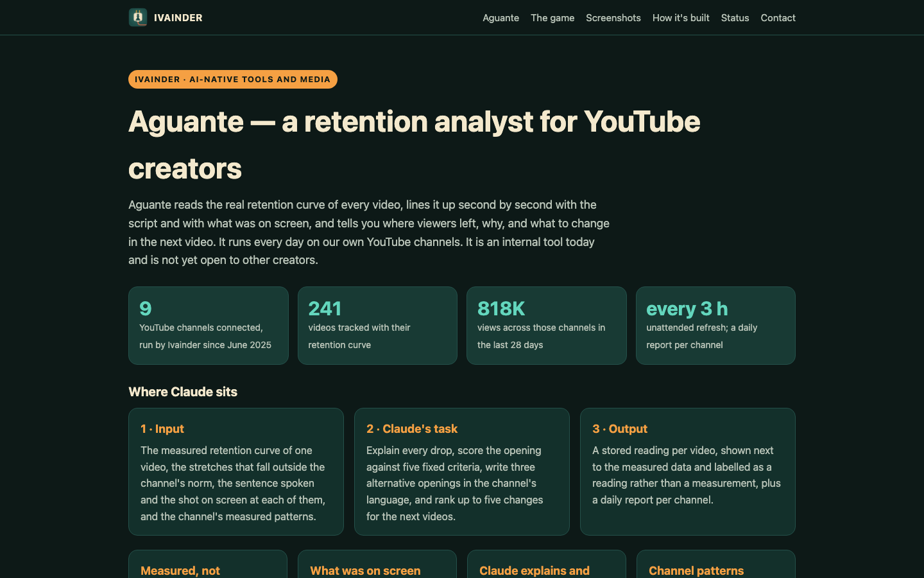
Task: Go to the Aguante nav item
Action: pyautogui.click(x=501, y=18)
